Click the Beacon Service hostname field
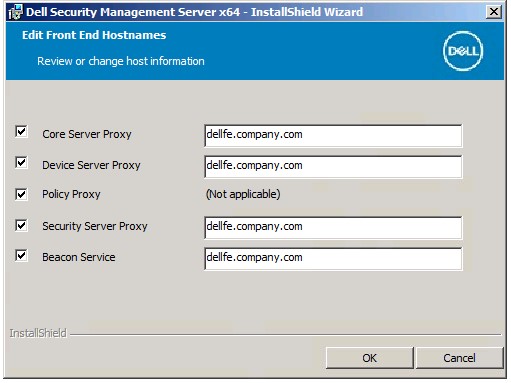Screen dimensions: 511x383 pyautogui.click(x=333, y=259)
